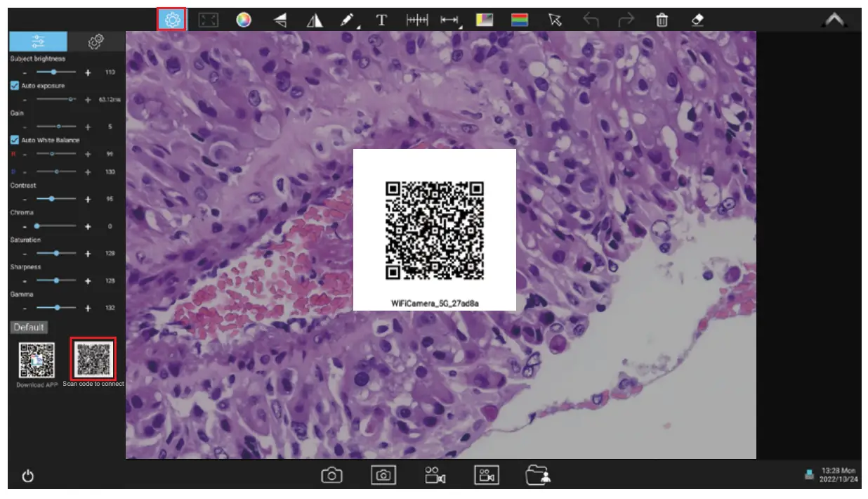Capture a photo with camera icon
This screenshot has height=499, width=868.
coord(331,476)
